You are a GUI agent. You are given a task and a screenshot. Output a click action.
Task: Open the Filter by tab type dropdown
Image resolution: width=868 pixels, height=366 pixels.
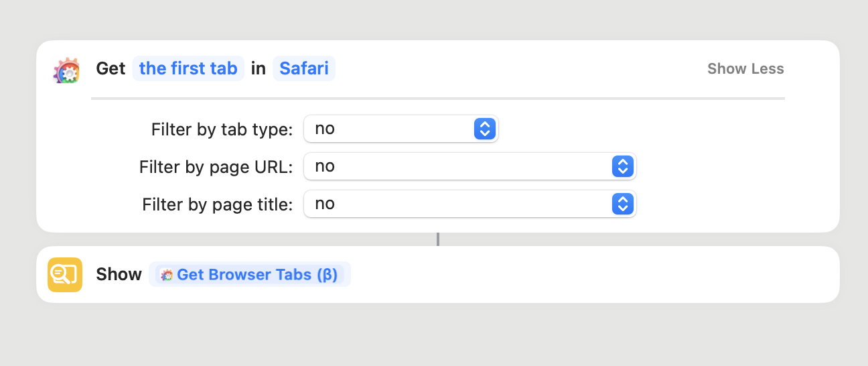[401, 129]
